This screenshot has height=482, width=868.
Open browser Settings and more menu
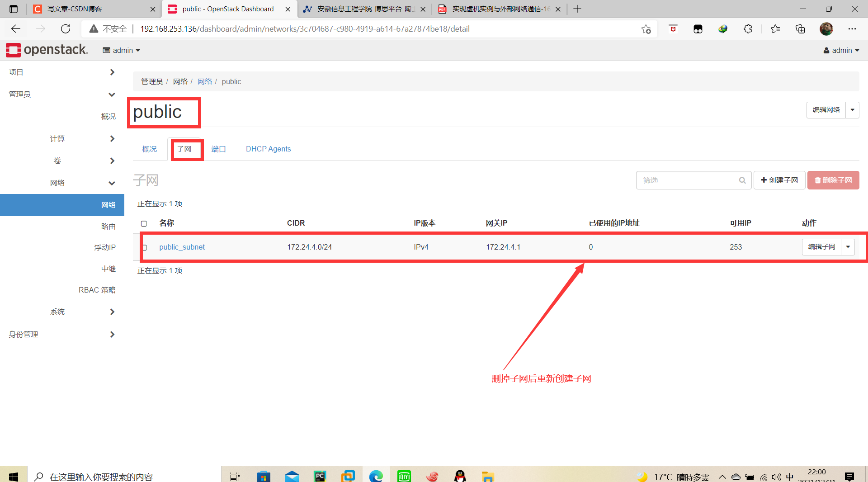(x=852, y=29)
